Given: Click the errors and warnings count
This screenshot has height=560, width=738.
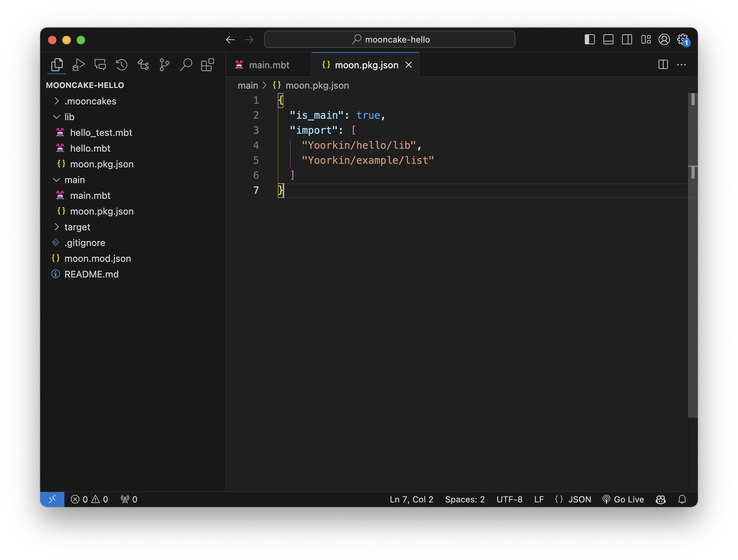Looking at the screenshot, I should coord(89,500).
